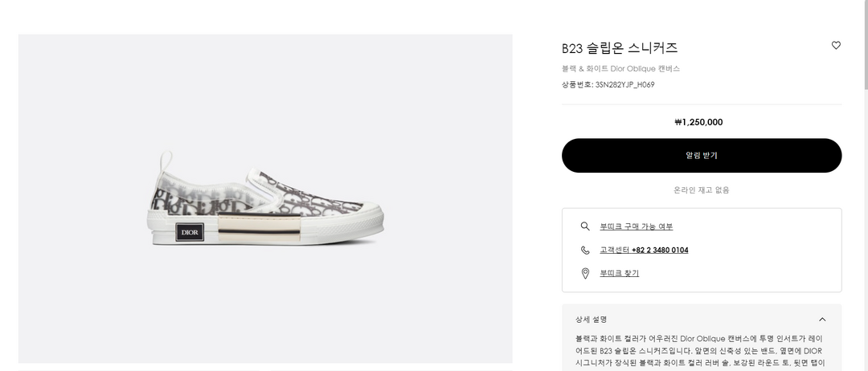This screenshot has width=868, height=371.
Task: Click the magnifier icon for boutique availability
Action: tap(585, 226)
